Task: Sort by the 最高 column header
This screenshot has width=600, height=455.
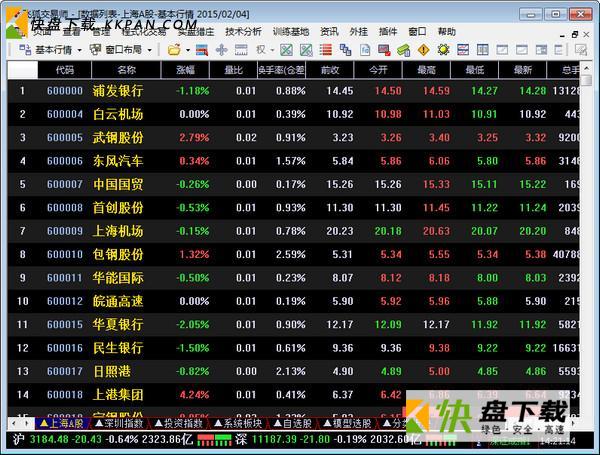Action: pos(426,70)
